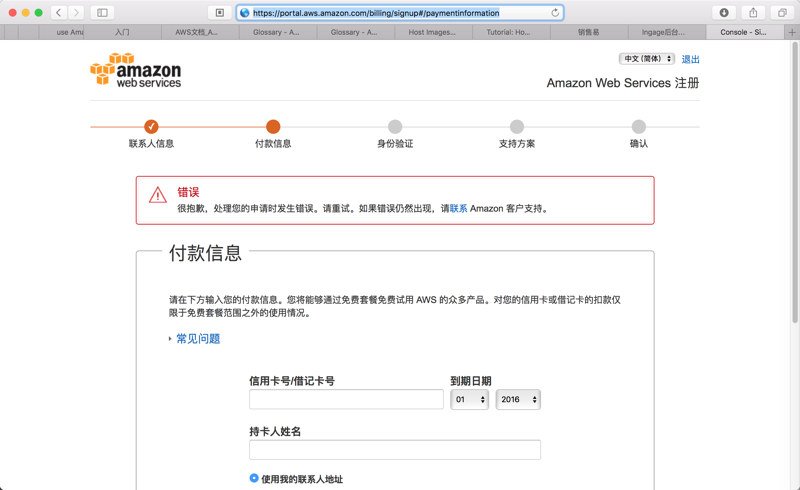Image resolution: width=800 pixels, height=490 pixels.
Task: Click the 身份验证 step label
Action: tap(395, 143)
